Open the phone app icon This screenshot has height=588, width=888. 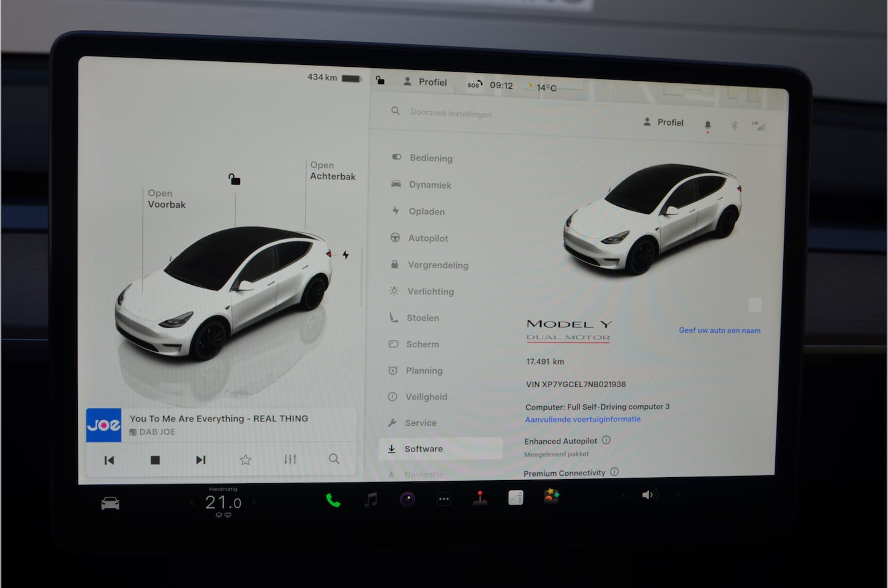click(333, 500)
